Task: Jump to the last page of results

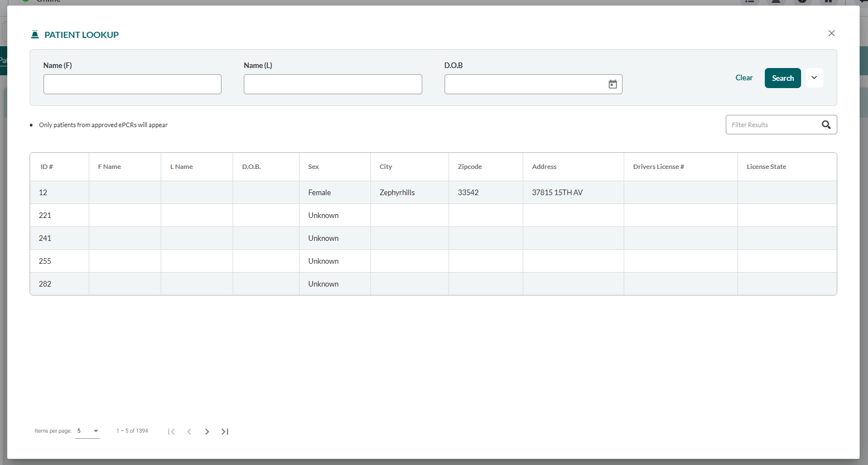Action: coord(225,432)
